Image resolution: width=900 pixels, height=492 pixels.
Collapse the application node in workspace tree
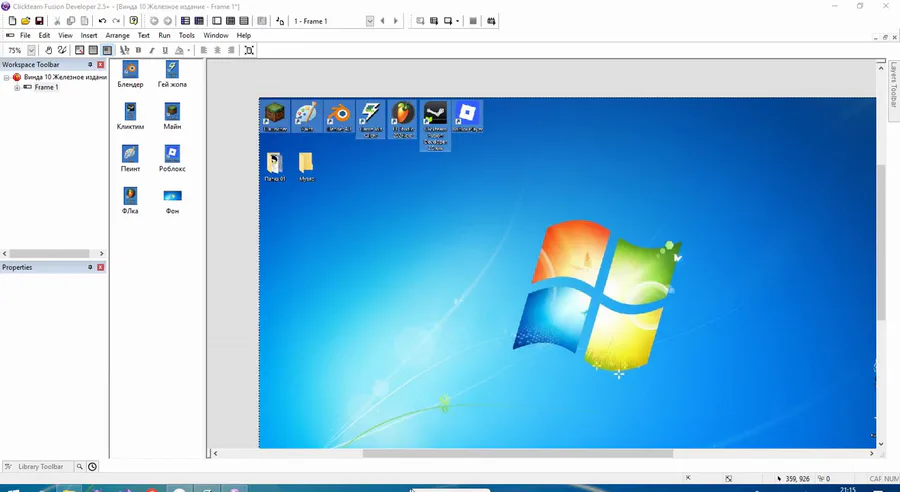pyautogui.click(x=6, y=77)
